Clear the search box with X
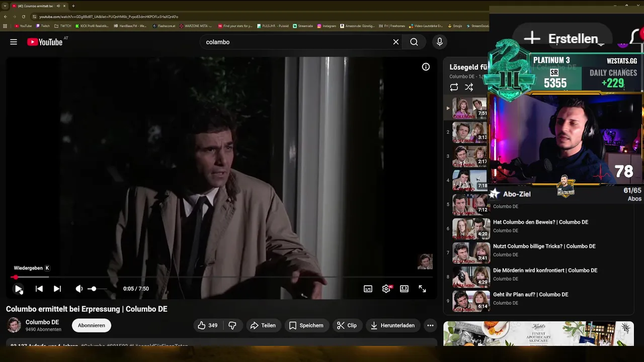Viewport: 644px width, 362px height. coord(396,42)
